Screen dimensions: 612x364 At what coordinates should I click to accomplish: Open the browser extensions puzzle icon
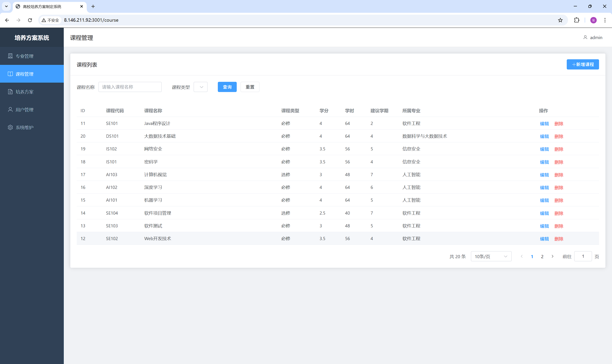point(577,20)
